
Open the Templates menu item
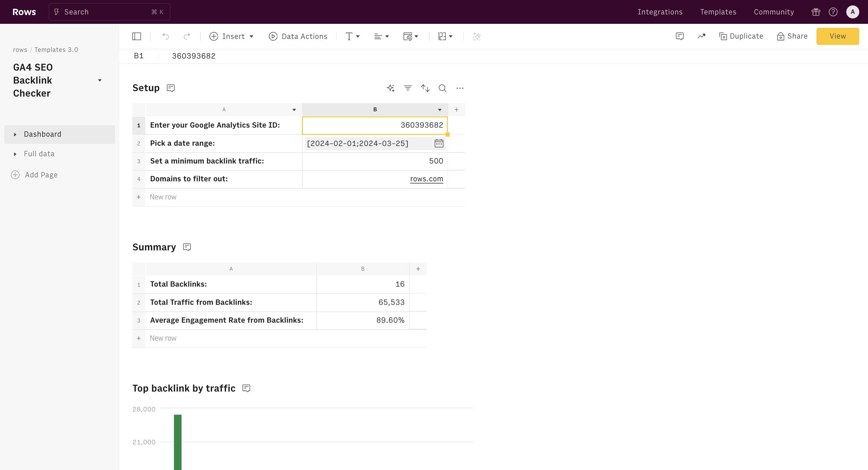[718, 12]
